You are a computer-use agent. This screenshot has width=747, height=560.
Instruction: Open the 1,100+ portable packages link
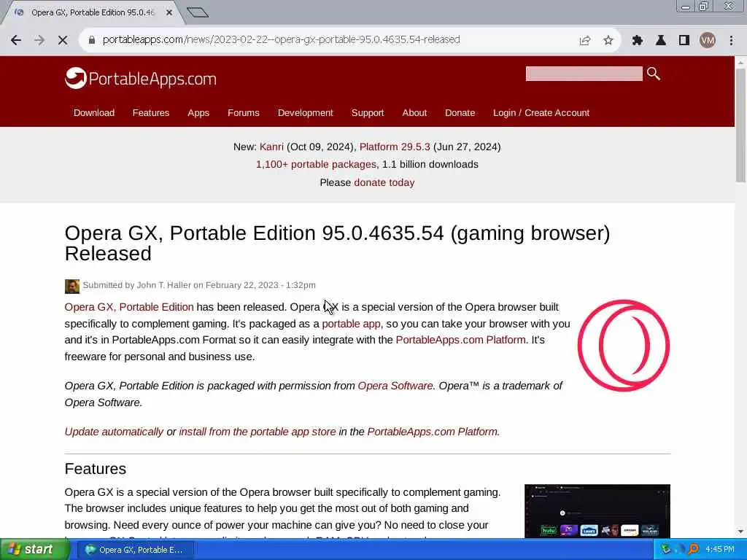point(316,164)
